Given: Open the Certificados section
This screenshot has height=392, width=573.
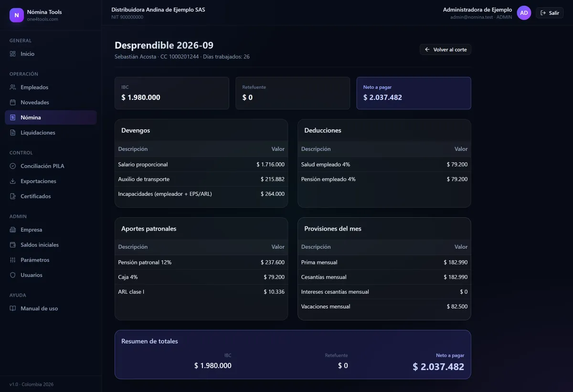Looking at the screenshot, I should click(x=51, y=196).
